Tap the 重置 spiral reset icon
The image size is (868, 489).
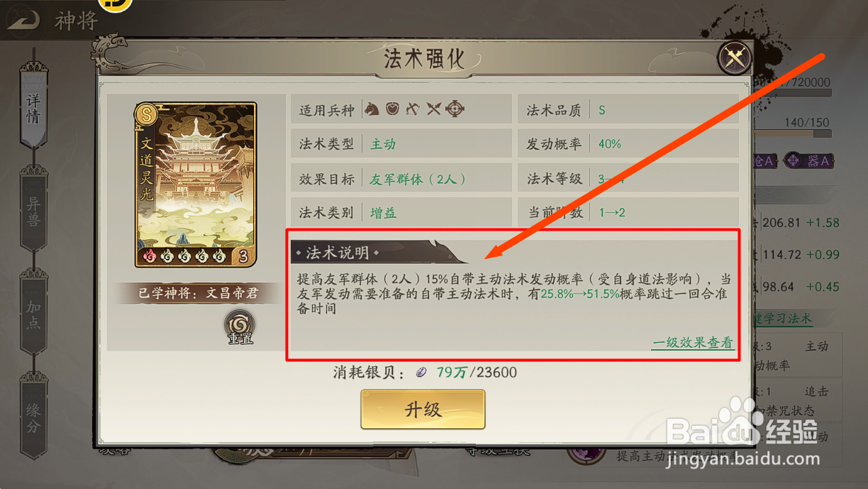(240, 326)
